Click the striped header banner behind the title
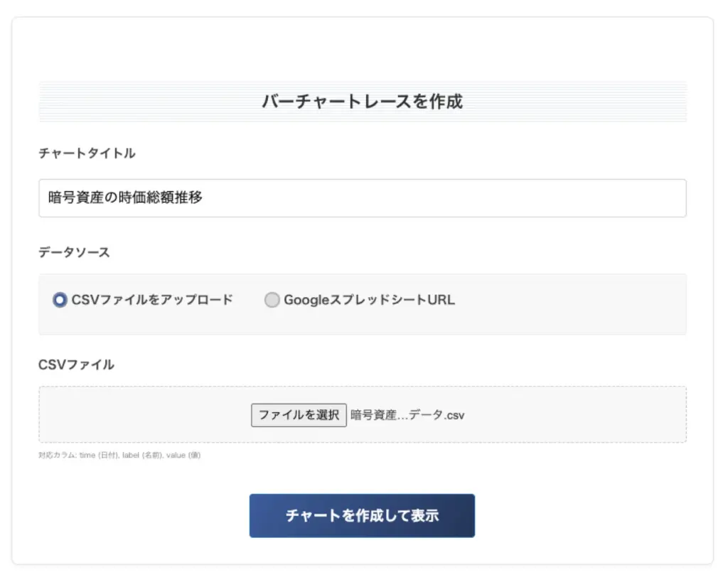The width and height of the screenshot is (728, 577). point(142,102)
